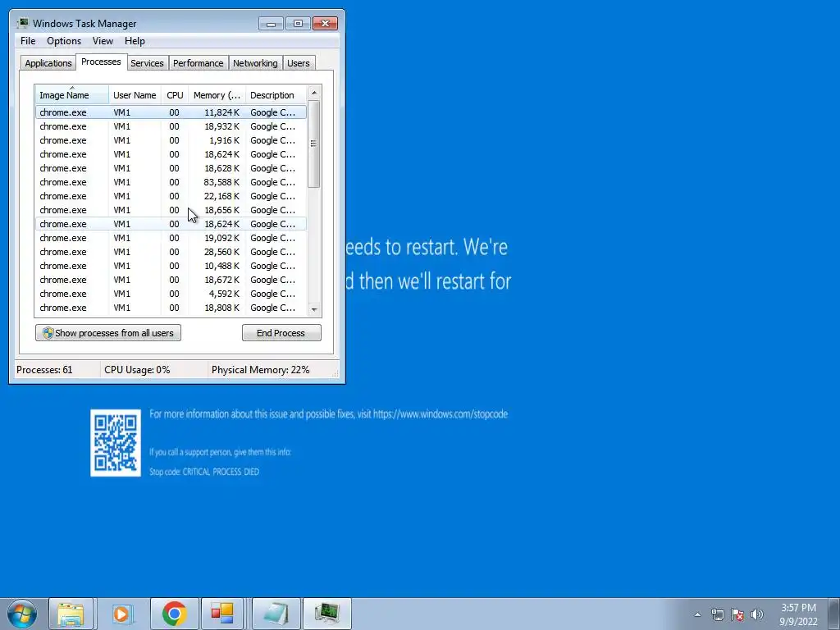
Task: Click scrollbar up arrow in process list
Action: (314, 93)
